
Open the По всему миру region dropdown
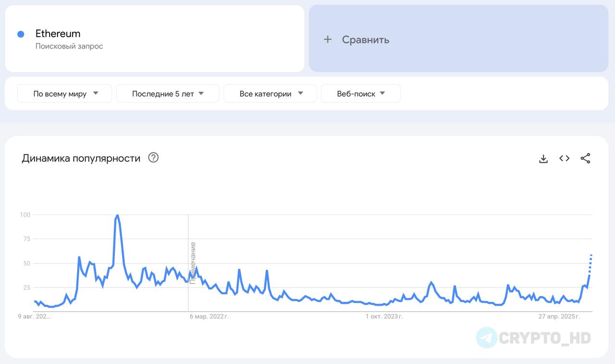pos(64,94)
